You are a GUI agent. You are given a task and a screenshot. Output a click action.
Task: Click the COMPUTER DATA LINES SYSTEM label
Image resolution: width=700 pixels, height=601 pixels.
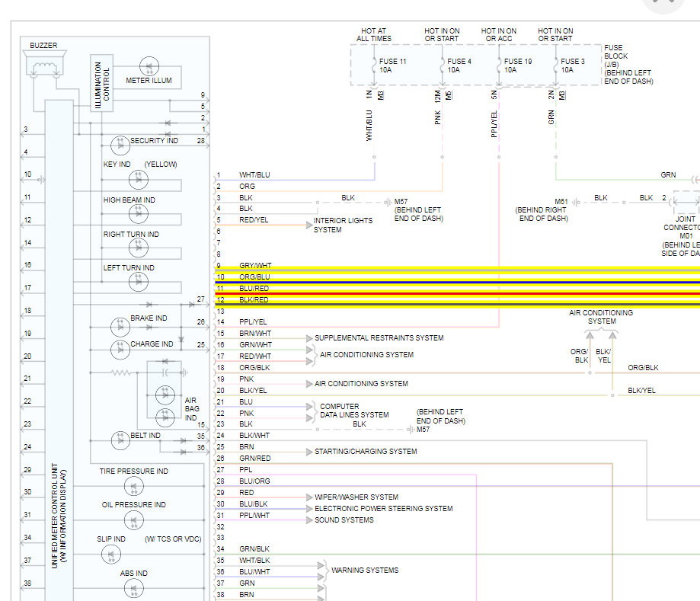point(354,411)
